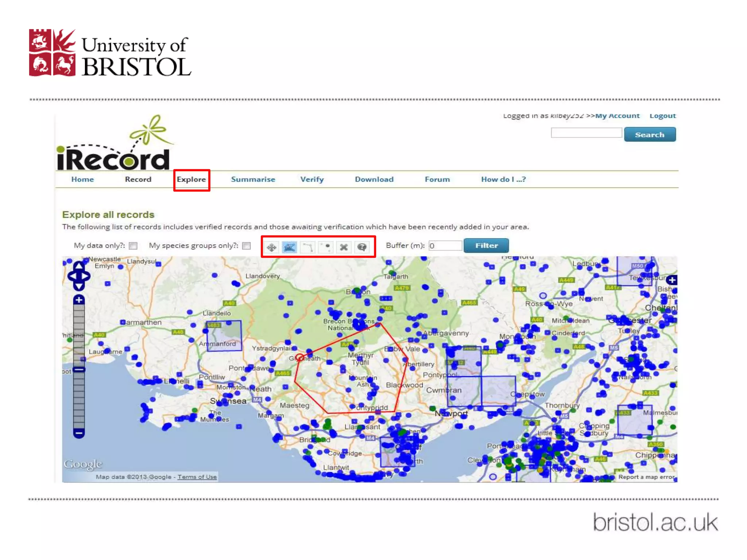747x560 pixels.
Task: Enable 'My data only?' checkbox
Action: (133, 246)
